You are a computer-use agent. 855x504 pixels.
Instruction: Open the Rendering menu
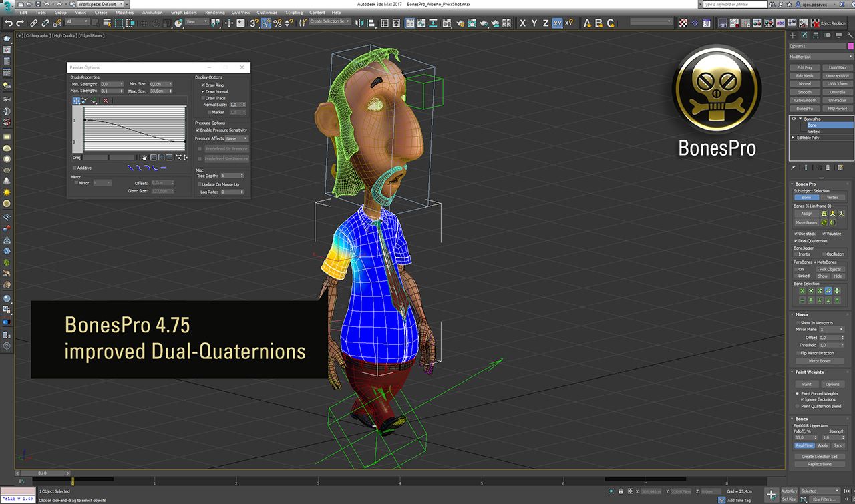tap(215, 12)
